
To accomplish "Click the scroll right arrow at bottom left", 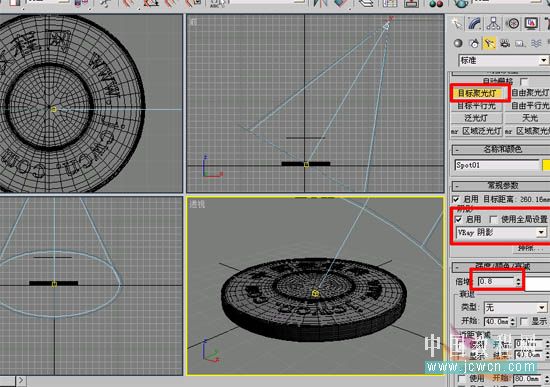I will (21, 380).
